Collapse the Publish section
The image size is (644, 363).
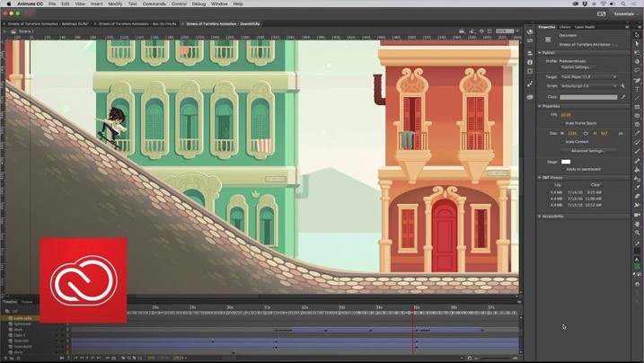[540, 52]
